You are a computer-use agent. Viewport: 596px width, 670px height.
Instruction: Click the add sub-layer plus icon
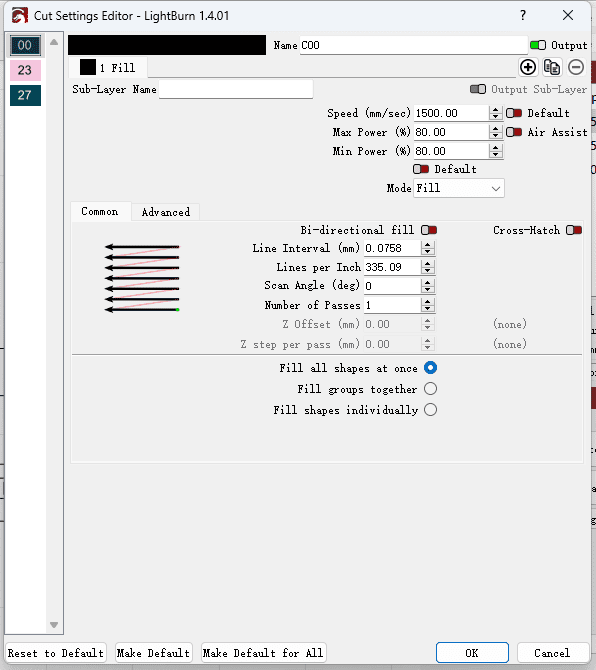pos(528,68)
